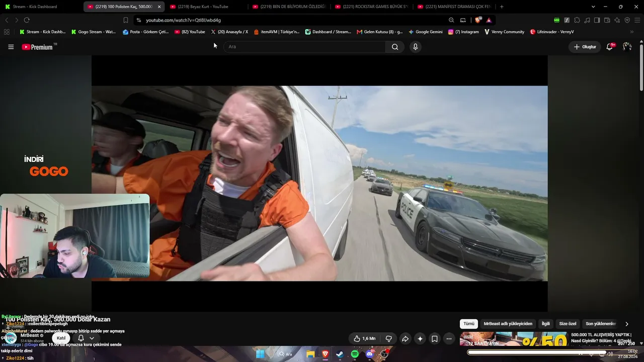Screen dimensions: 644x362
Task: Open the Gelen Kutusu Gmail bookmark
Action: click(379, 32)
